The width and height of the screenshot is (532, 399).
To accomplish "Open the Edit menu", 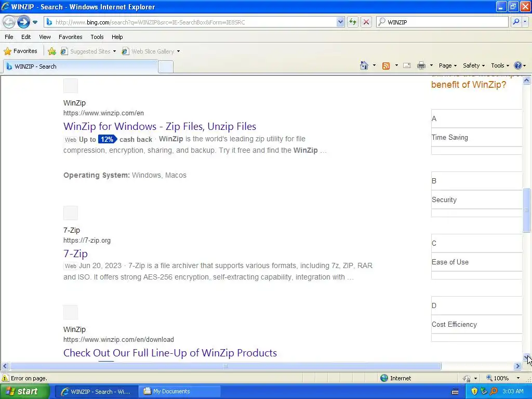I will click(x=26, y=37).
